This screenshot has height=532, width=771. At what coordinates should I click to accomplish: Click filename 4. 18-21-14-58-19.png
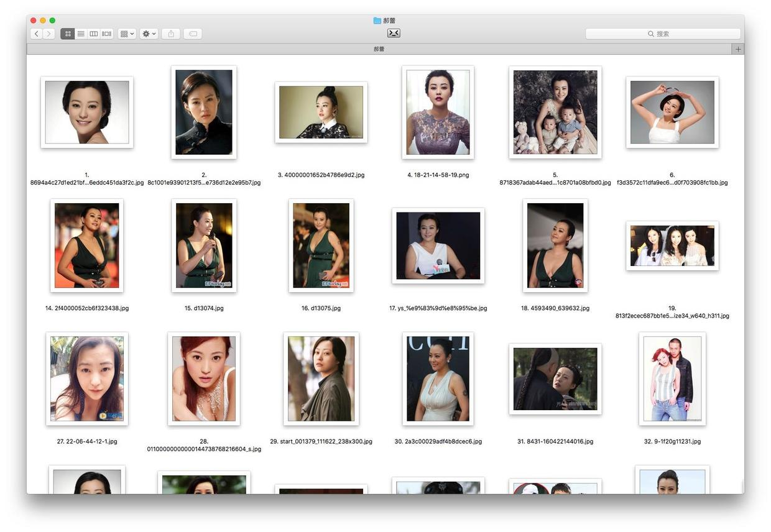click(438, 175)
